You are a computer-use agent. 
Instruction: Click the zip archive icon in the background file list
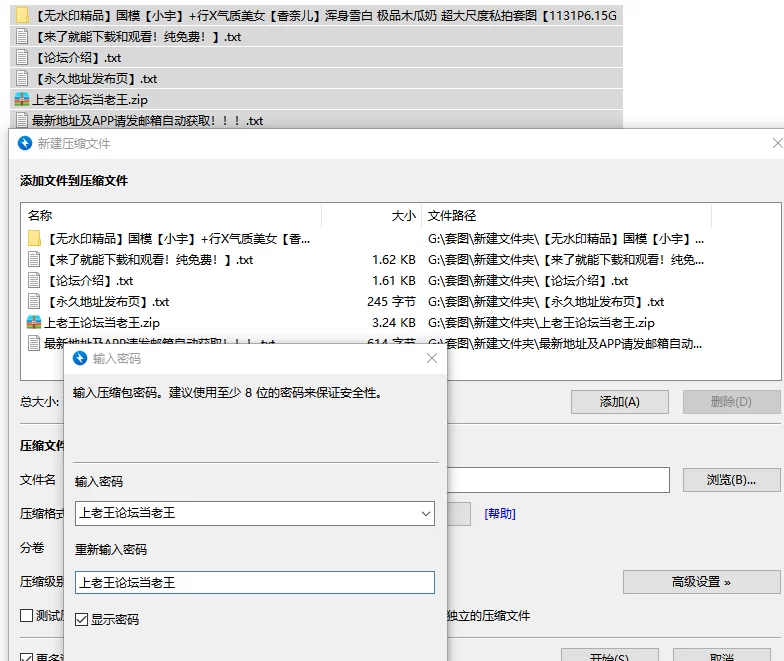pos(22,100)
